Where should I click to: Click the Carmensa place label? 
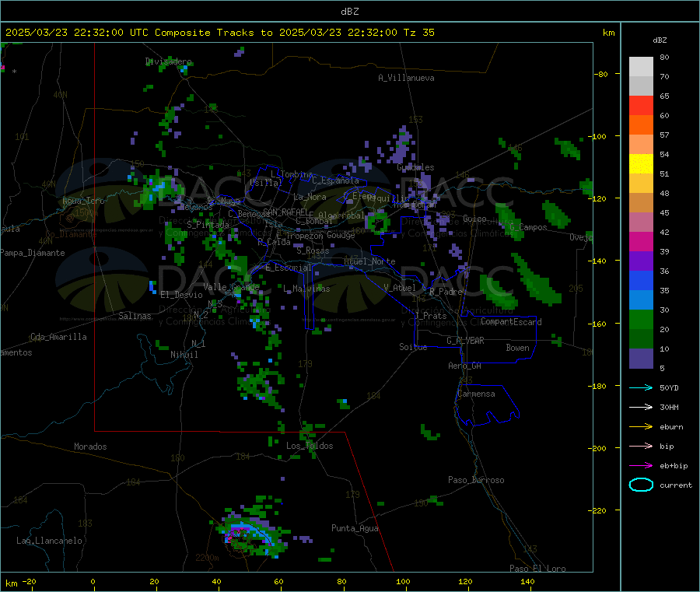(476, 394)
